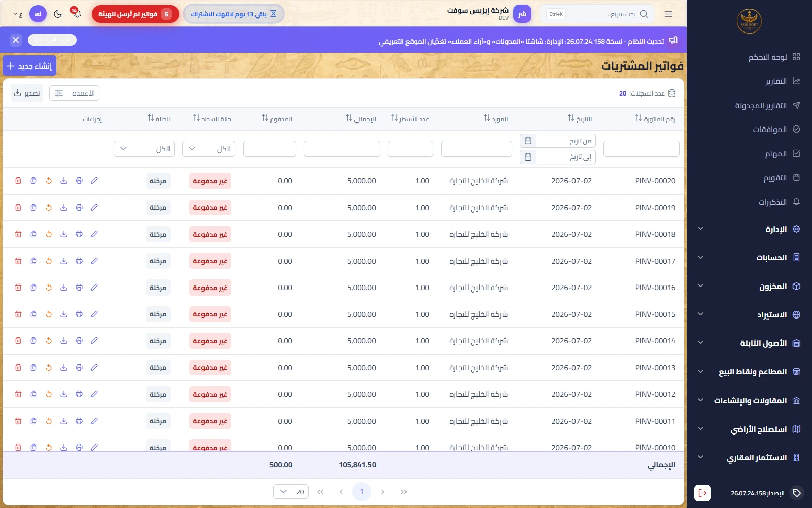Click the المورد filter input
Screen dimensions: 812x508
click(477, 149)
